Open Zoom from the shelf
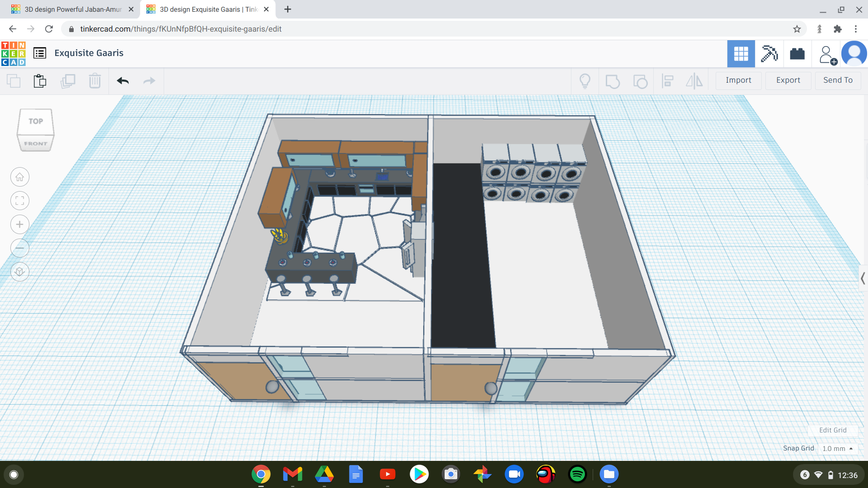The height and width of the screenshot is (488, 868). coord(514,474)
